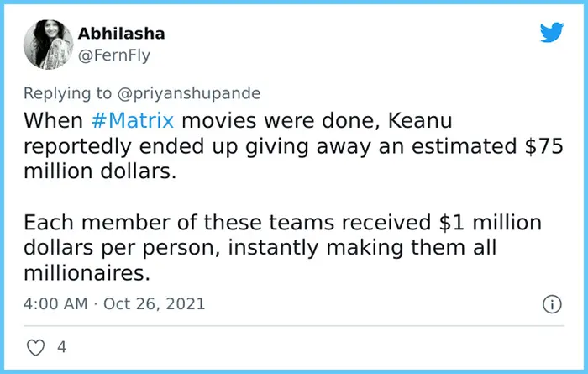Viewport: 588px width, 374px height.
Task: Like the tweet with the heart icon
Action: point(36,346)
